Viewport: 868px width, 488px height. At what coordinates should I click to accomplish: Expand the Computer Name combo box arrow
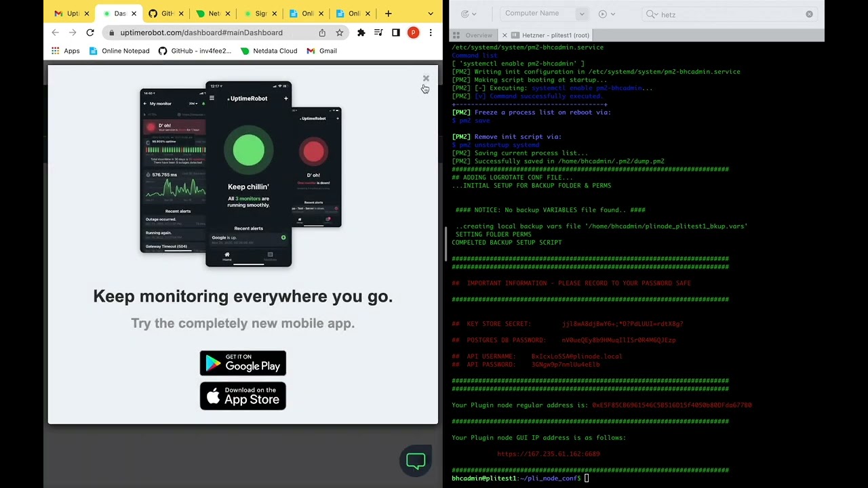[x=582, y=14]
